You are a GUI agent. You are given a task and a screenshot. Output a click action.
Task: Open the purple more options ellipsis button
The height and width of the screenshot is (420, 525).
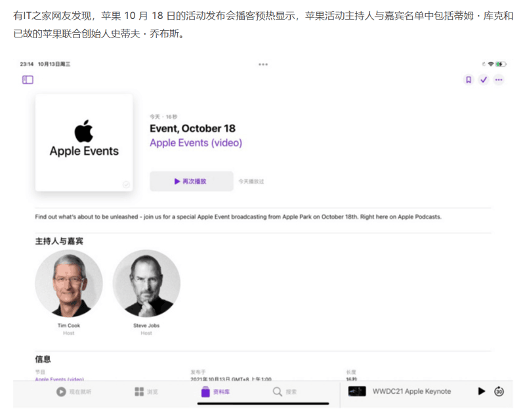click(x=499, y=79)
